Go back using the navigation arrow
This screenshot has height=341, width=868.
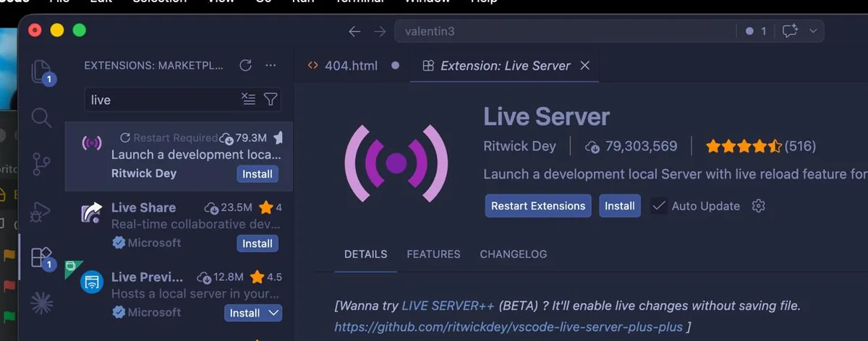[x=354, y=31]
